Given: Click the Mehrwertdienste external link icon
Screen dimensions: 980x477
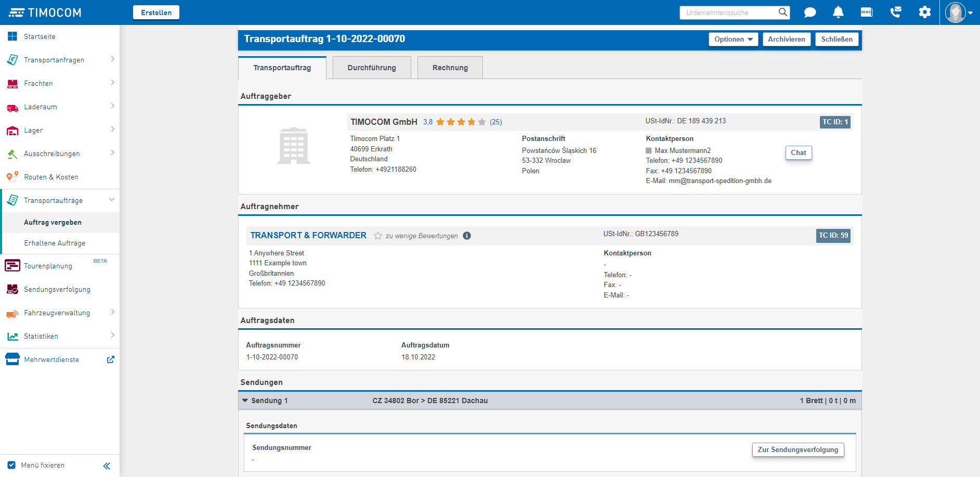Looking at the screenshot, I should (110, 359).
